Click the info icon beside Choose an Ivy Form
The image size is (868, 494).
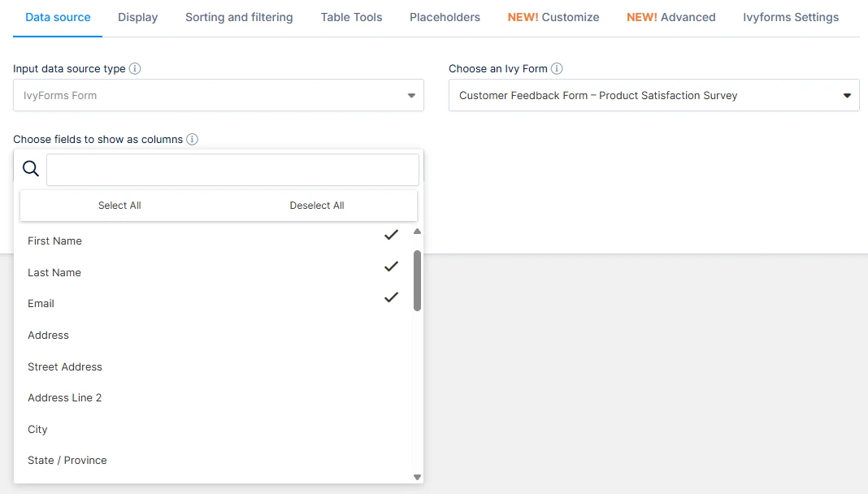click(x=558, y=68)
